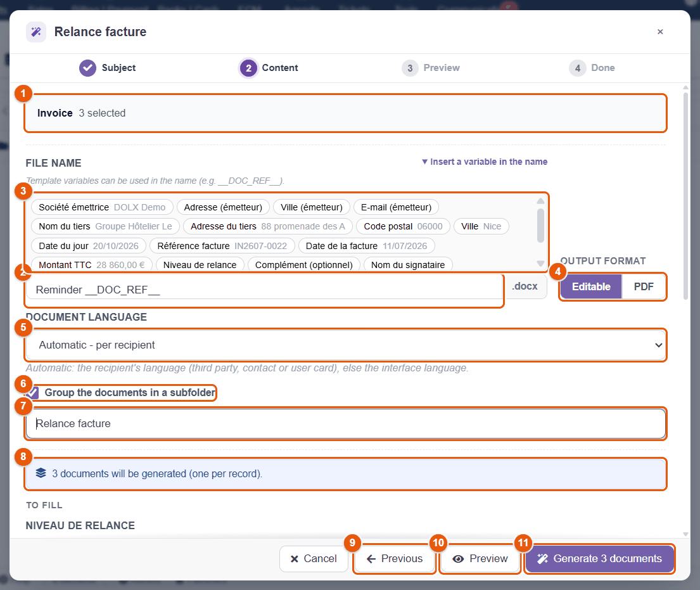
Task: Insert the Code postal 06000 variable
Action: point(403,226)
